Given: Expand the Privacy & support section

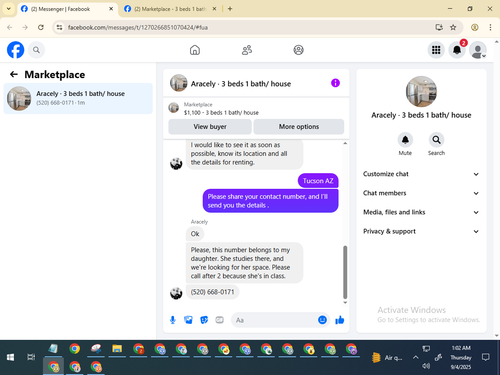Looking at the screenshot, I should (x=421, y=231).
